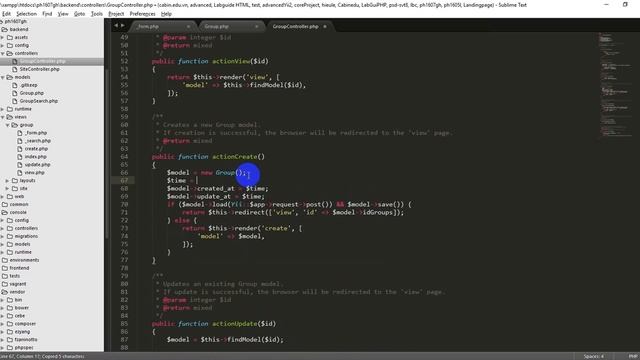Click the bin folder icon
This screenshot has width=640, height=360.
[x=10, y=300]
